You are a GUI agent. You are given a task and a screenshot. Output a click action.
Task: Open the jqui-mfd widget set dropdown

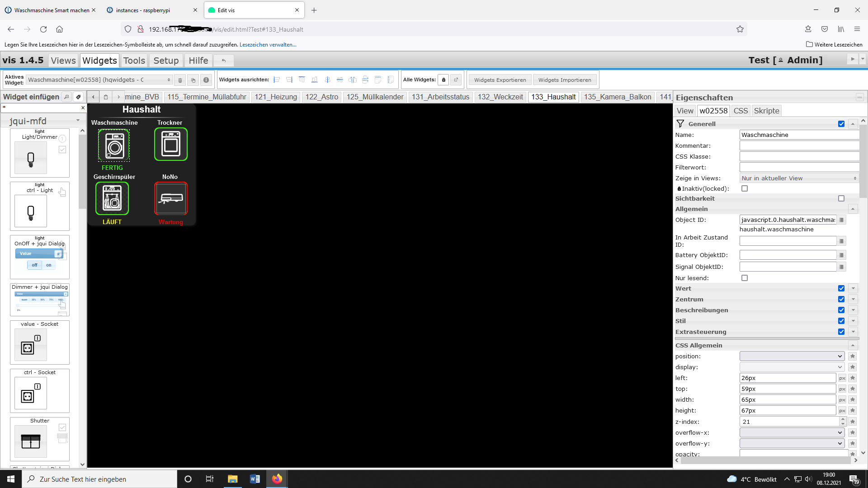click(44, 121)
